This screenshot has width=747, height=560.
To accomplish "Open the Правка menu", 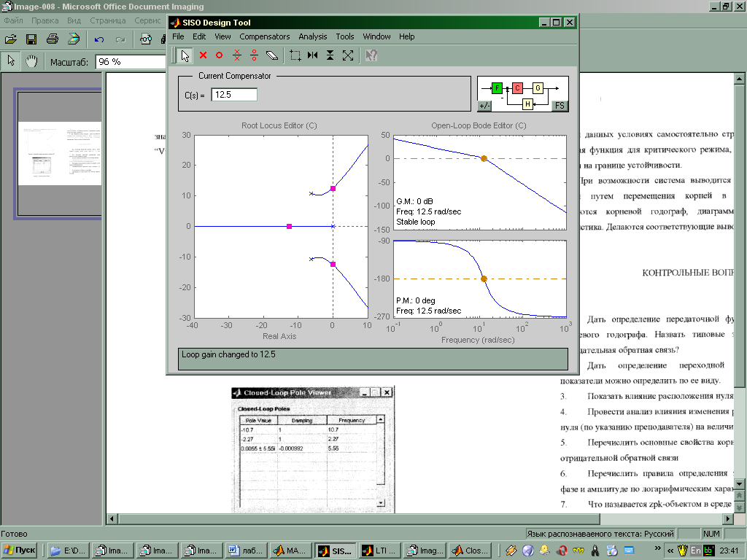I will [44, 20].
